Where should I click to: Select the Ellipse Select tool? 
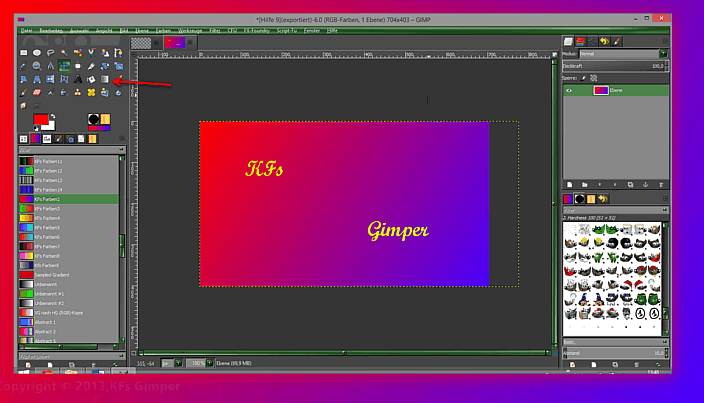tap(37, 53)
